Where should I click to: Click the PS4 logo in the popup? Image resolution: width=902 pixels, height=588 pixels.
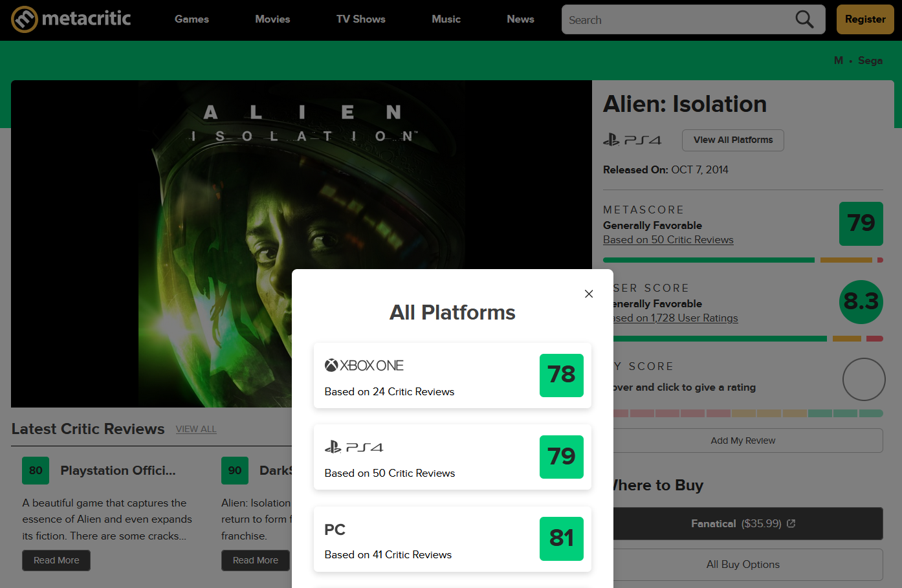354,447
